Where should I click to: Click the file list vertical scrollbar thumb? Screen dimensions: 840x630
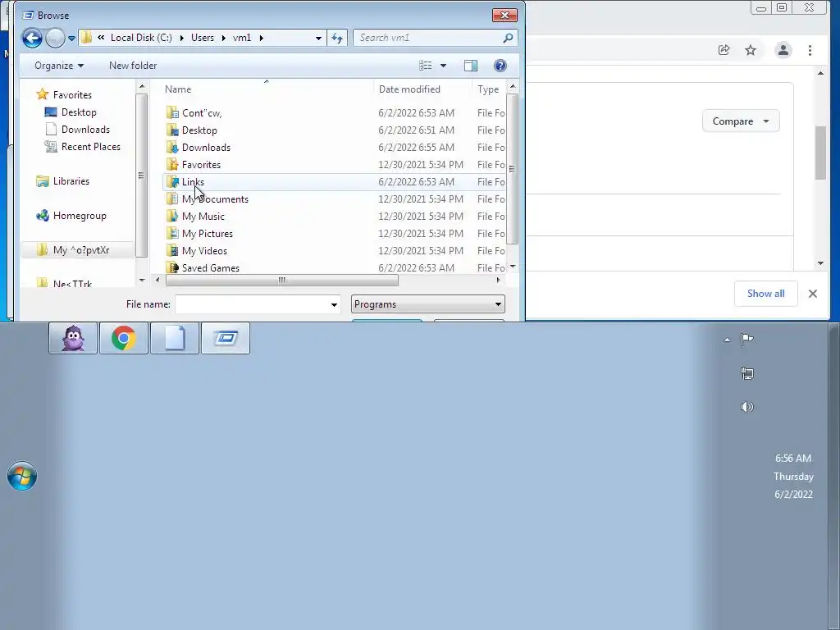tap(512, 169)
